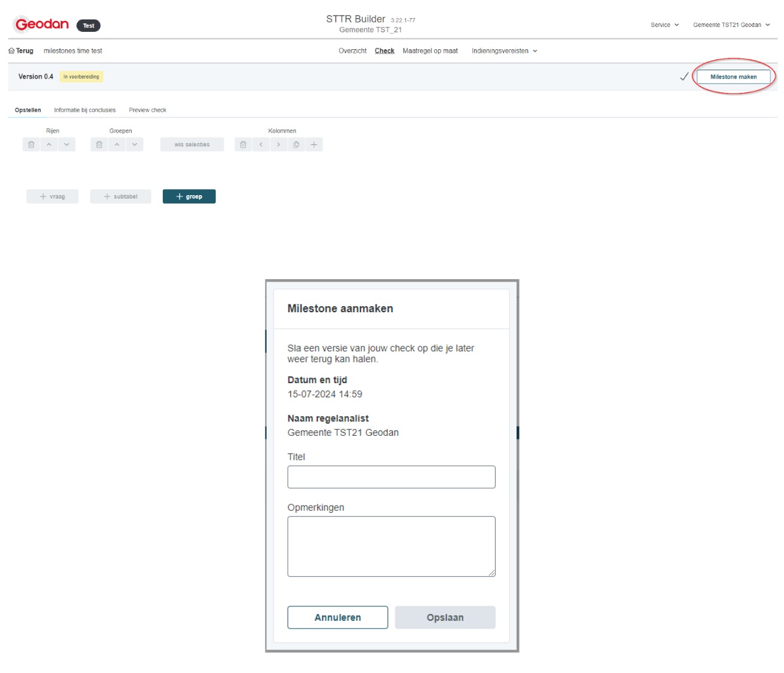Delete column using Kolommen trash icon

tap(243, 145)
